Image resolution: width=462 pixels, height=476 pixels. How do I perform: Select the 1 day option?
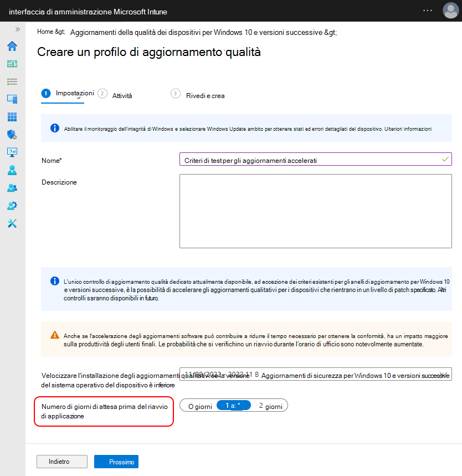pos(233,405)
